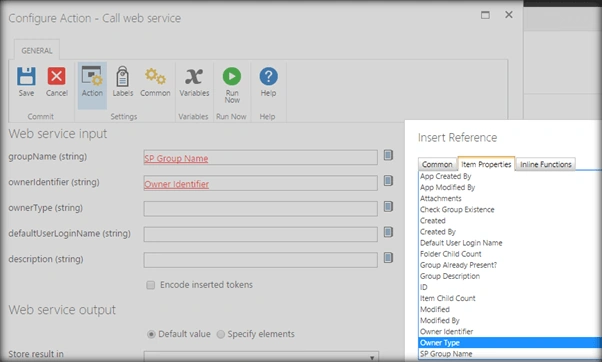The height and width of the screenshot is (362, 602).
Task: Select Default User Login Name property
Action: (x=461, y=243)
